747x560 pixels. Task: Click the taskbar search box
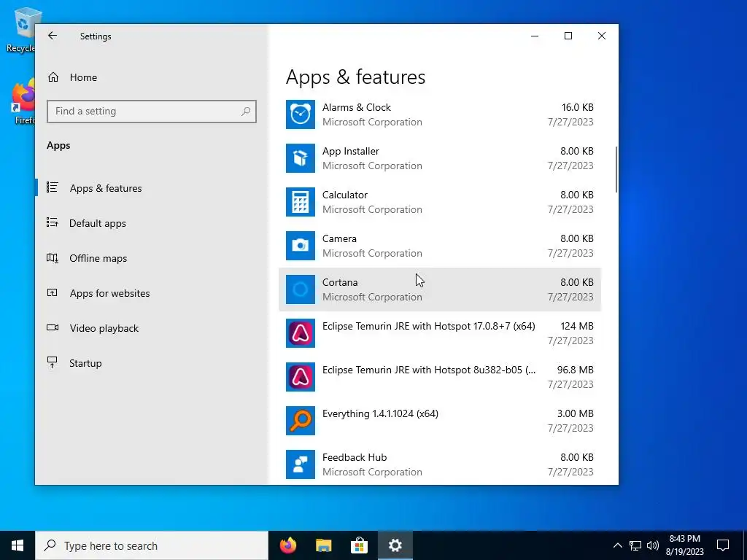click(152, 545)
